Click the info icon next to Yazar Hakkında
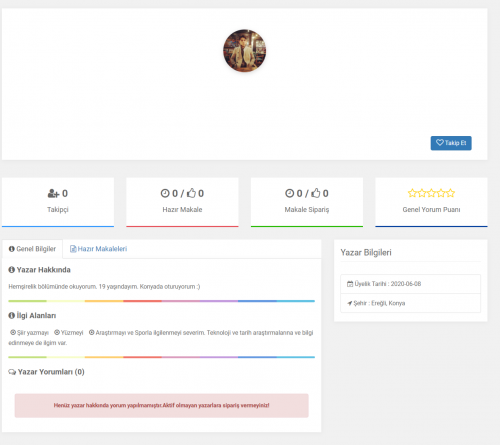500x445 pixels. coord(12,270)
